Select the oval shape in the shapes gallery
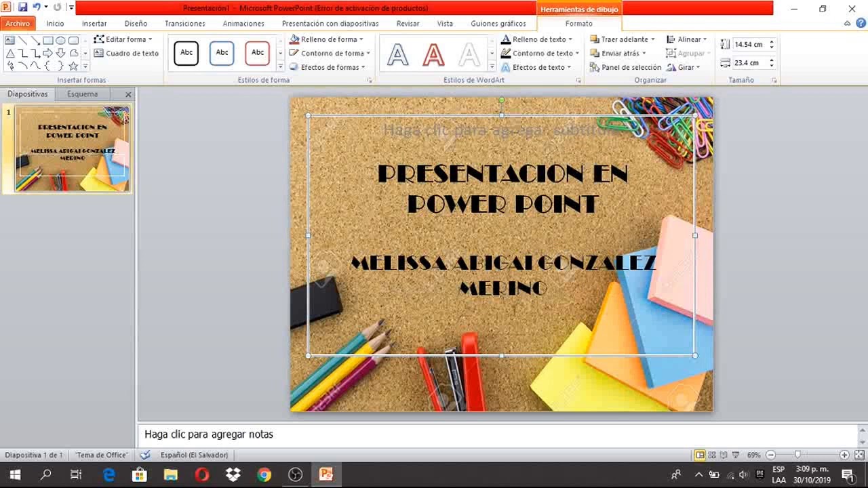 point(60,40)
